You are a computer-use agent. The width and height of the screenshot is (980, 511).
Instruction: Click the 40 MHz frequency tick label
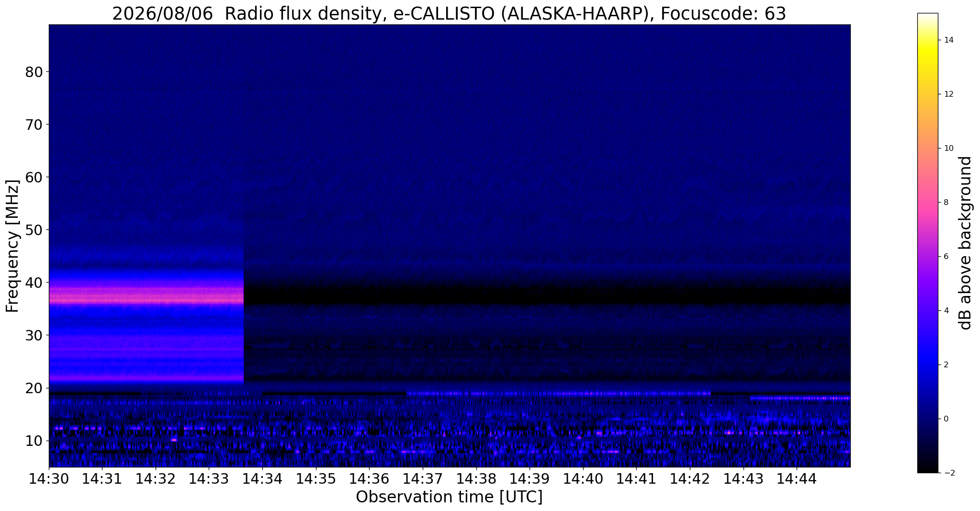[34, 283]
